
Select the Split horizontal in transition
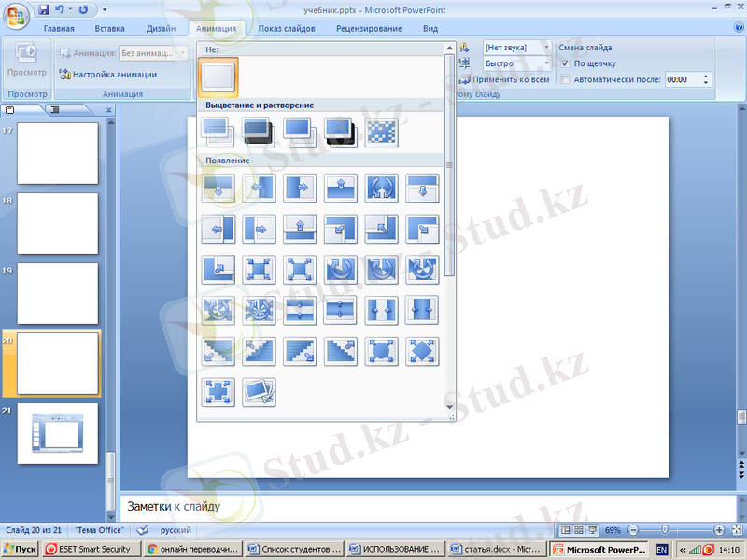click(x=300, y=311)
